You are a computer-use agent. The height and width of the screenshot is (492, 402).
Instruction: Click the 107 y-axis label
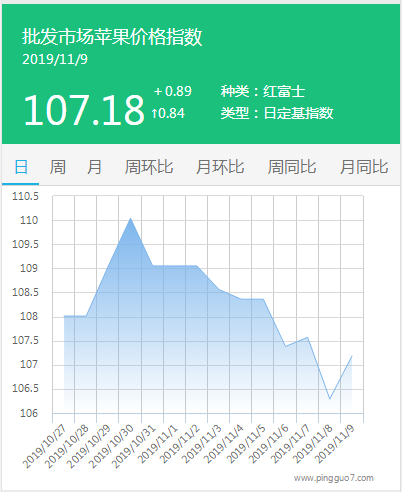pyautogui.click(x=29, y=364)
